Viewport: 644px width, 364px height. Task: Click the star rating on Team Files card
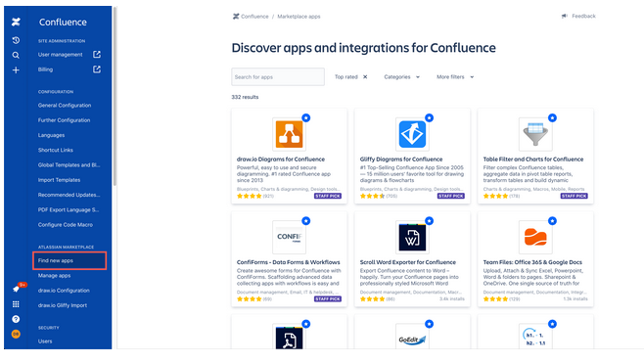pos(496,299)
